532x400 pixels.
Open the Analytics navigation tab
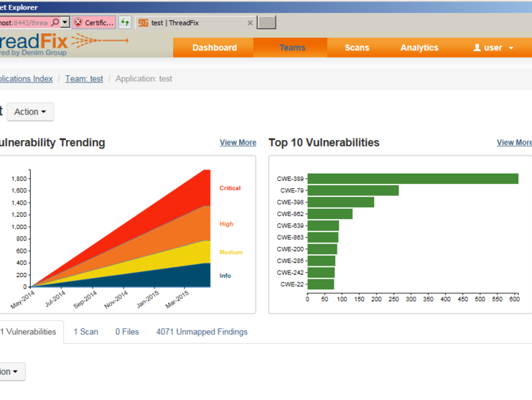tap(419, 48)
